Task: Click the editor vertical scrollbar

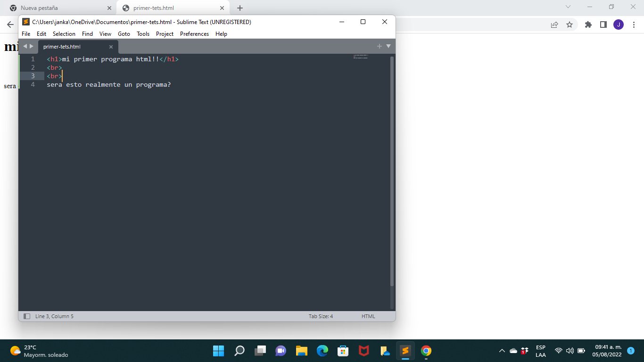Action: (392, 171)
